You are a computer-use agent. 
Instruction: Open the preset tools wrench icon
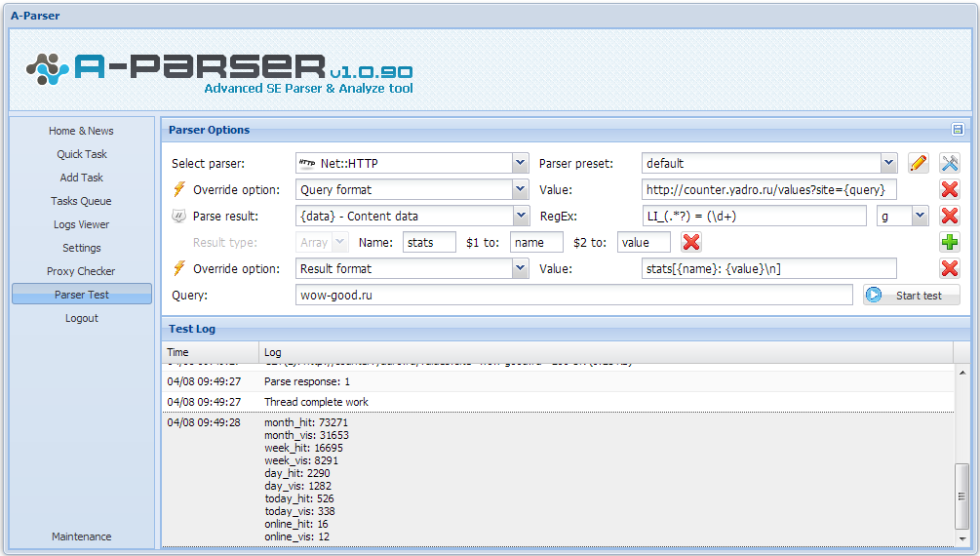point(950,163)
